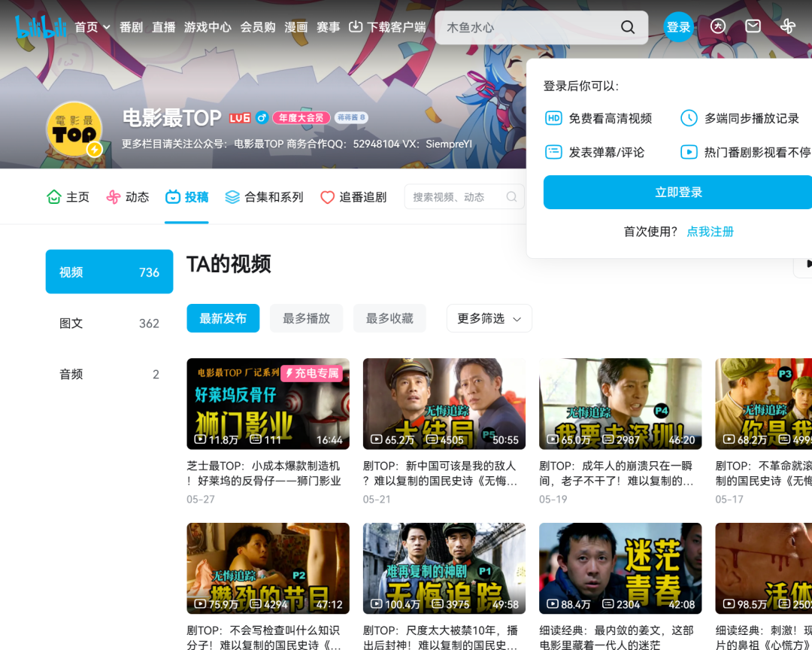Select the 最多播放 sort option
The height and width of the screenshot is (650, 812).
pyautogui.click(x=307, y=318)
